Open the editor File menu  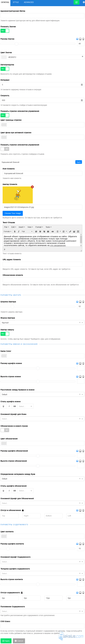[x=7, y=227]
